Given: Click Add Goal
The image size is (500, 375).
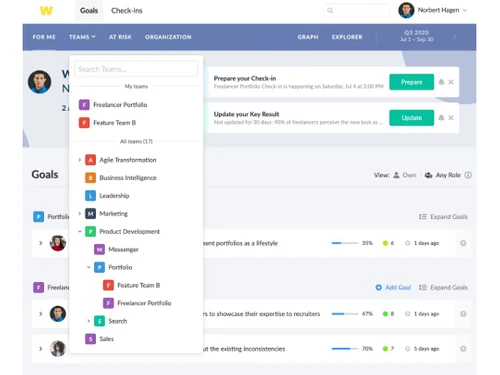Looking at the screenshot, I should (x=393, y=287).
